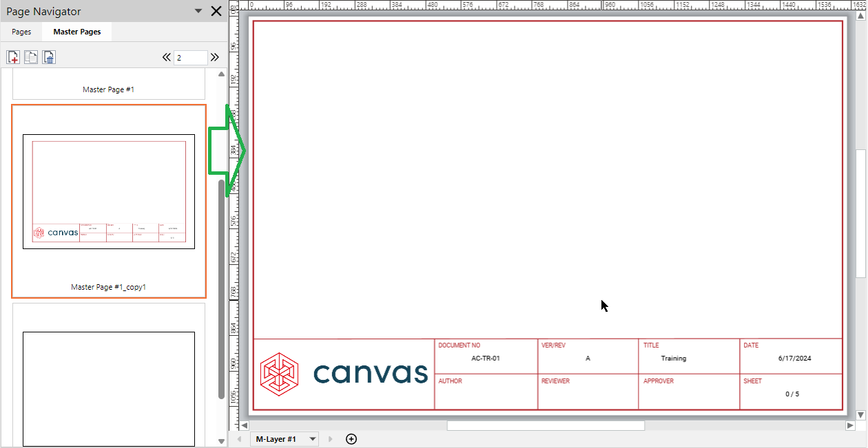Viewport: 868px width, 448px height.
Task: Click the previous layer arrow
Action: [x=239, y=439]
